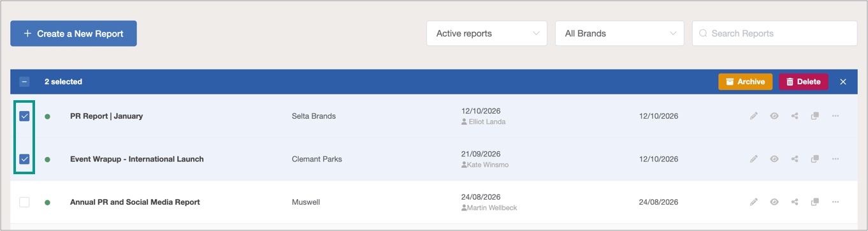Click green status dot of Annual PR report
The height and width of the screenshot is (231, 868).
click(x=47, y=202)
